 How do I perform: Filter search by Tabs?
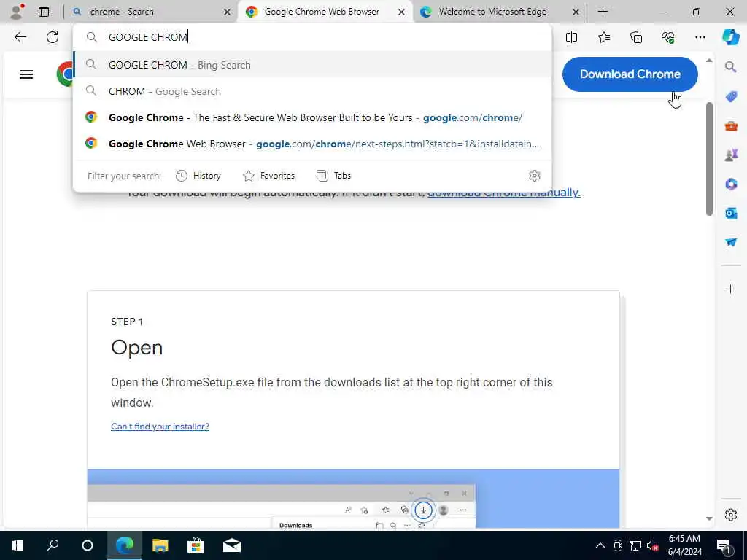[333, 176]
